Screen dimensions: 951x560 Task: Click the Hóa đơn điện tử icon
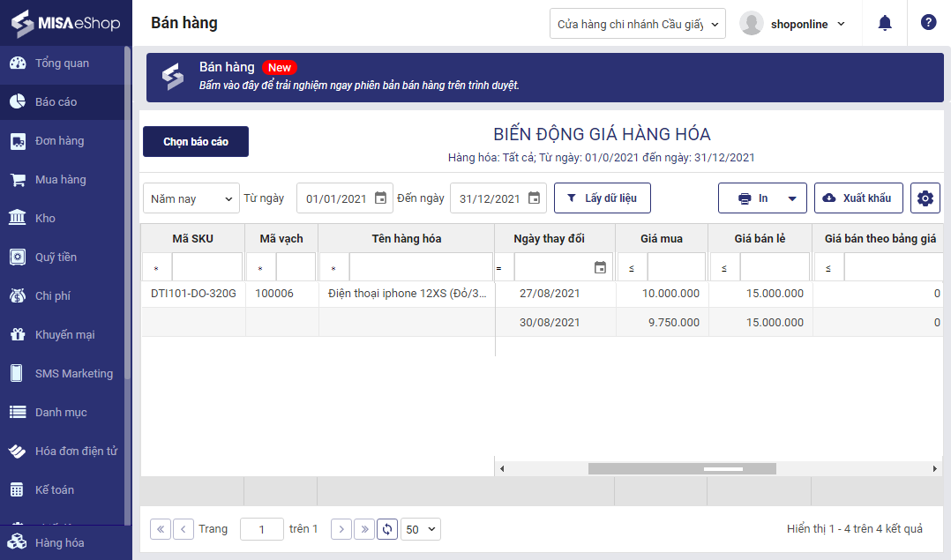18,451
